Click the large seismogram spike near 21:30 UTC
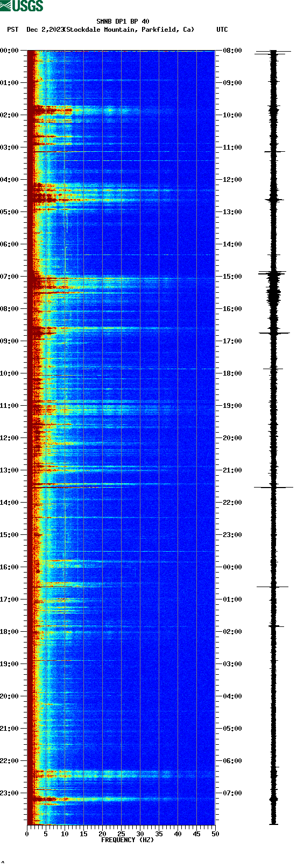This screenshot has width=297, height=868. pyautogui.click(x=273, y=487)
